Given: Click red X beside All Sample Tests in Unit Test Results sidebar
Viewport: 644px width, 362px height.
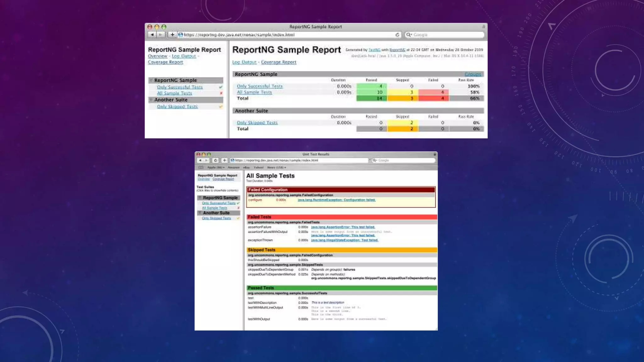Looking at the screenshot, I should (x=238, y=208).
